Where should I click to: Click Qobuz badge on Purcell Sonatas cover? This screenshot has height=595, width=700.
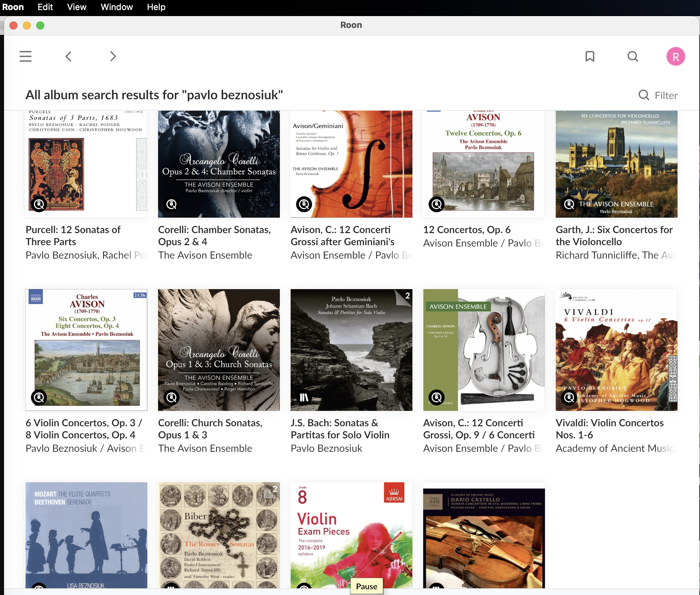[39, 204]
